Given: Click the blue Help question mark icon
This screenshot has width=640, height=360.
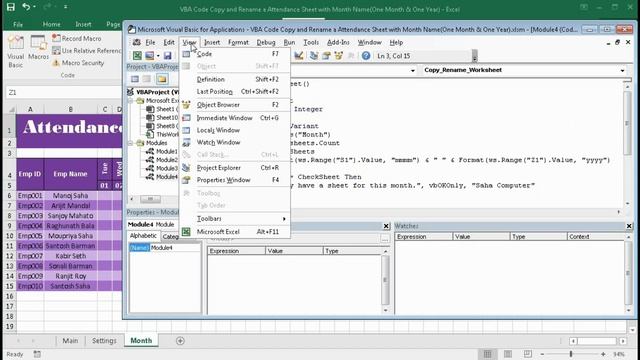Looking at the screenshot, I should click(366, 56).
